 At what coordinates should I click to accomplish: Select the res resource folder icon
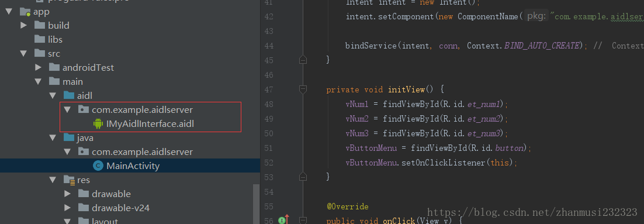pos(69,180)
